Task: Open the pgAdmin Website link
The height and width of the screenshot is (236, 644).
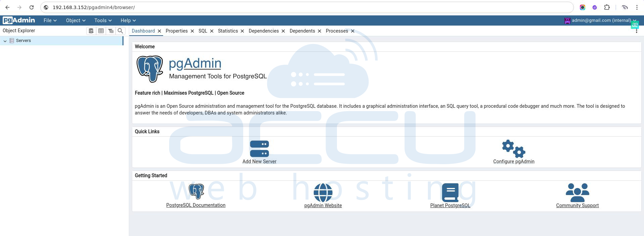Action: 323,205
